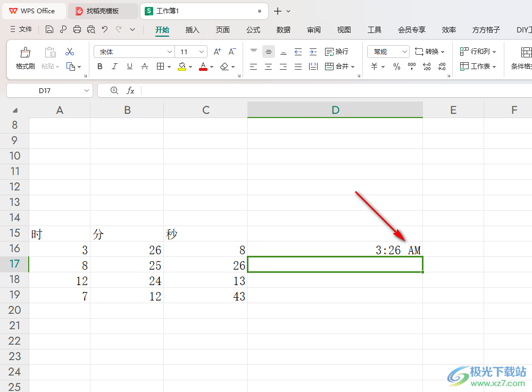Click the Print Preview icon
Image resolution: width=532 pixels, height=392 pixels.
pyautogui.click(x=91, y=30)
